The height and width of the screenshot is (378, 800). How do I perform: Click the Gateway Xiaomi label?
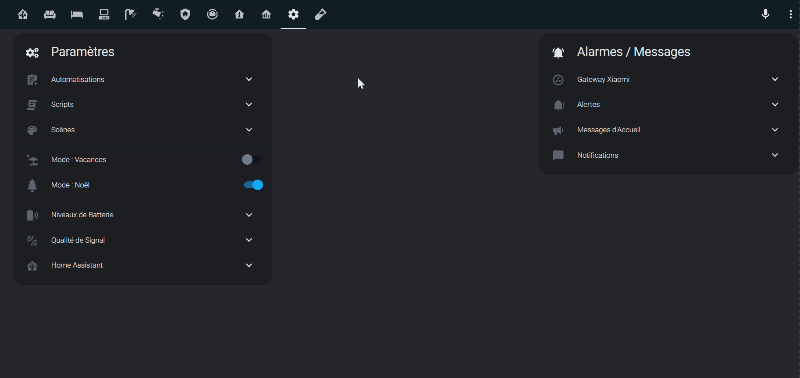coord(603,80)
